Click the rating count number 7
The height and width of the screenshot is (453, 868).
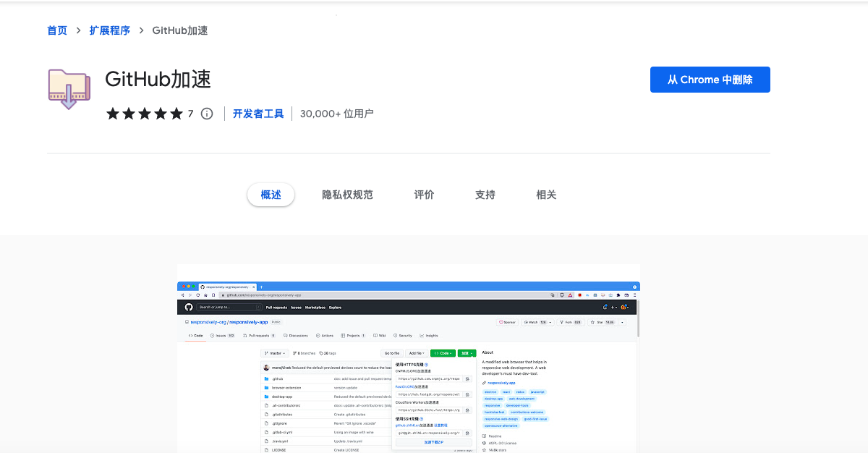(x=191, y=114)
